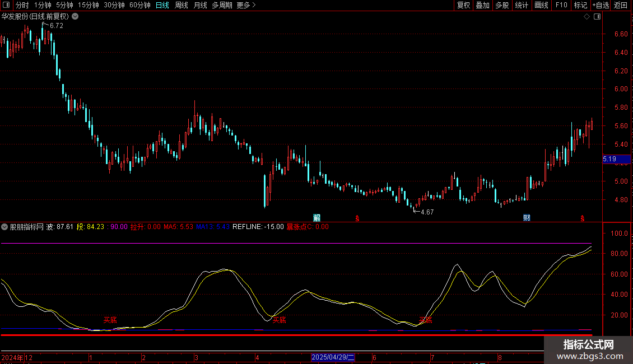
Task: Click the panel layout icon at top-left
Action: point(6,5)
